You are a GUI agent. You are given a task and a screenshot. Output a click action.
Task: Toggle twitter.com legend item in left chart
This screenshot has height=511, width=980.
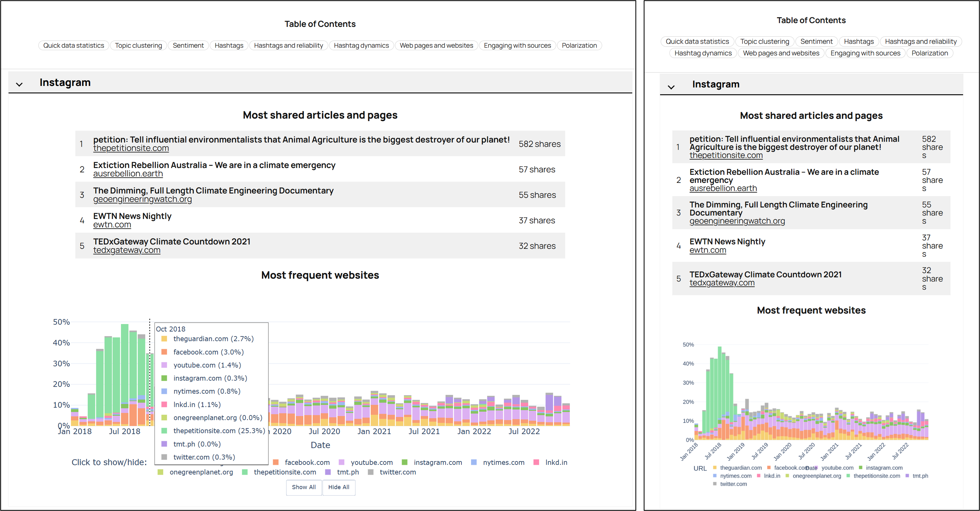point(398,472)
